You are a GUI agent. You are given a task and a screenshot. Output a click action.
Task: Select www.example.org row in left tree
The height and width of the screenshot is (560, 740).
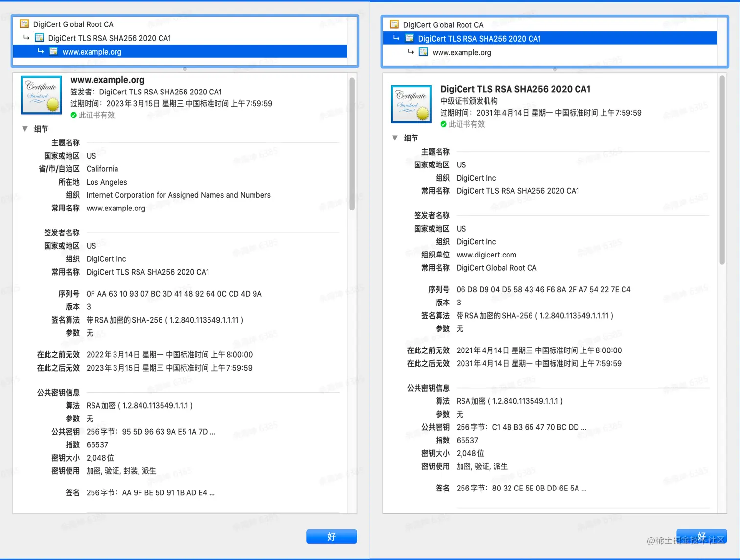(180, 51)
